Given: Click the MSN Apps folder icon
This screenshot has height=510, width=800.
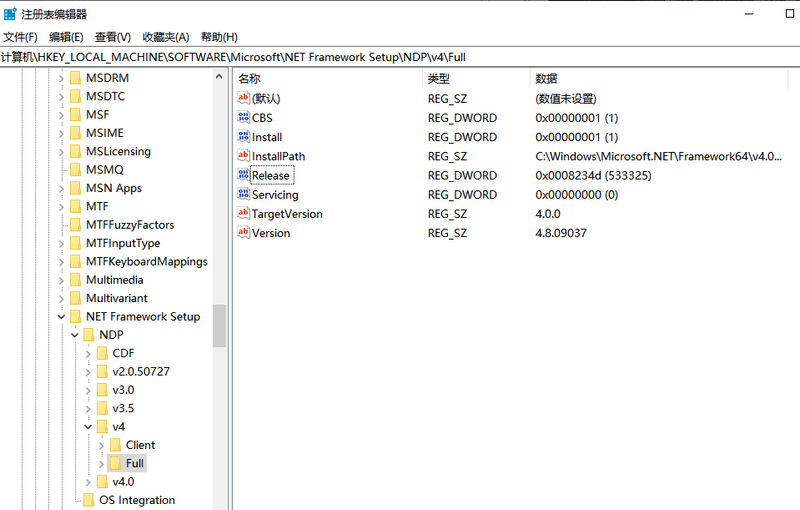Looking at the screenshot, I should [75, 188].
